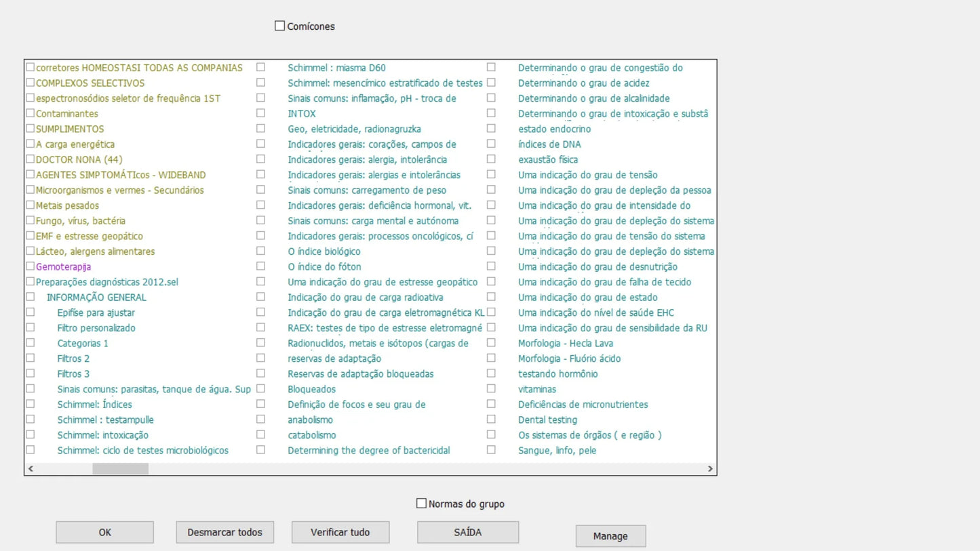This screenshot has width=980, height=551.
Task: Click the horizontal scrollbar thumb
Action: 120,468
